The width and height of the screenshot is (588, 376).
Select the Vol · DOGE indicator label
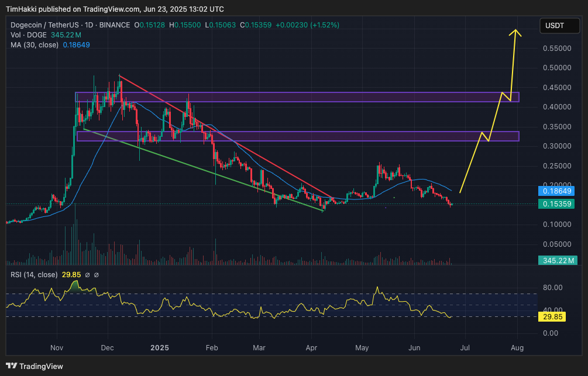coord(29,35)
